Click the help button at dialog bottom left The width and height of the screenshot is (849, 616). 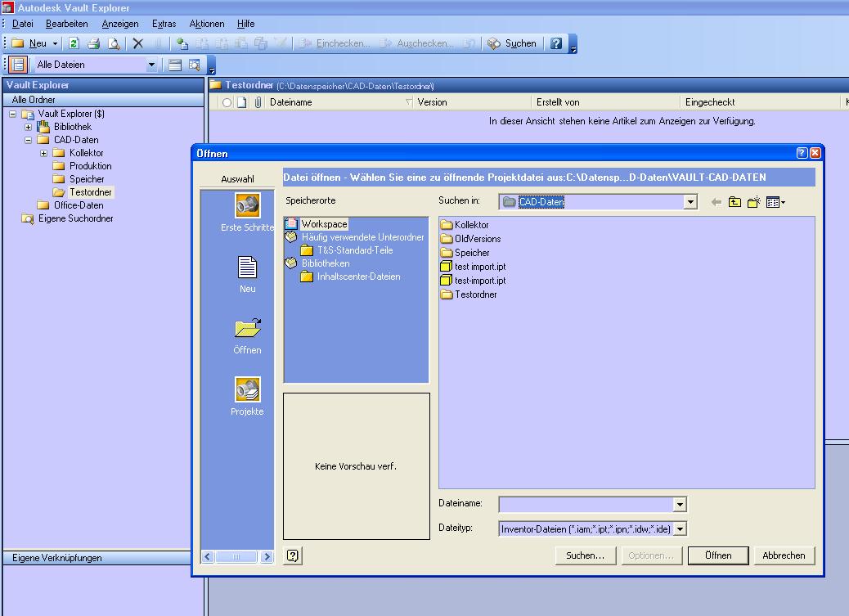click(292, 555)
